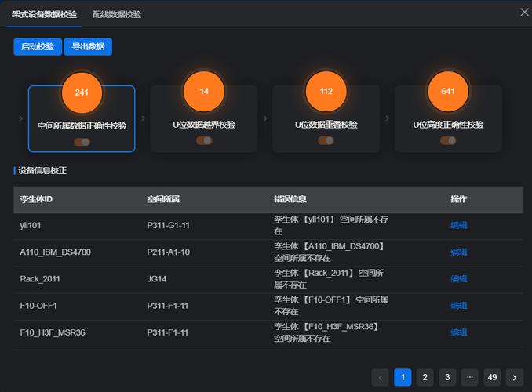
Task: Click error message mentioning F10-OFF1
Action: coord(331,306)
